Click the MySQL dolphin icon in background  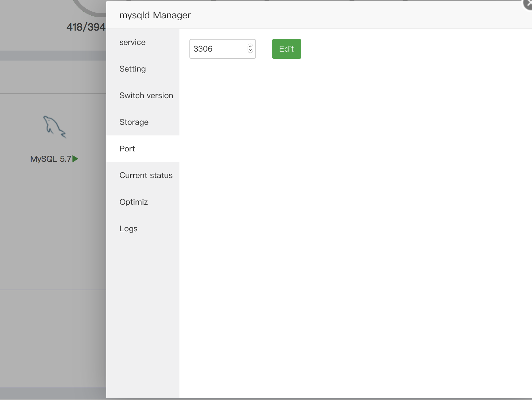click(55, 127)
